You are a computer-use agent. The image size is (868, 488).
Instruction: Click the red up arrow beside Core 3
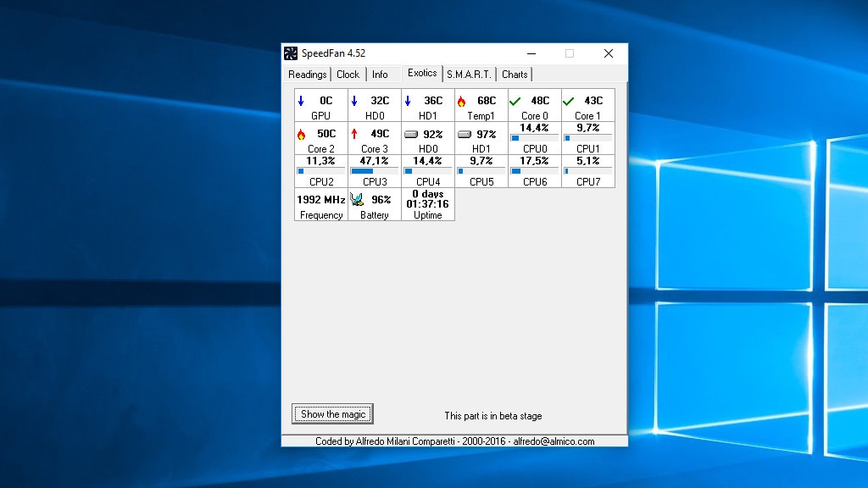coord(356,134)
